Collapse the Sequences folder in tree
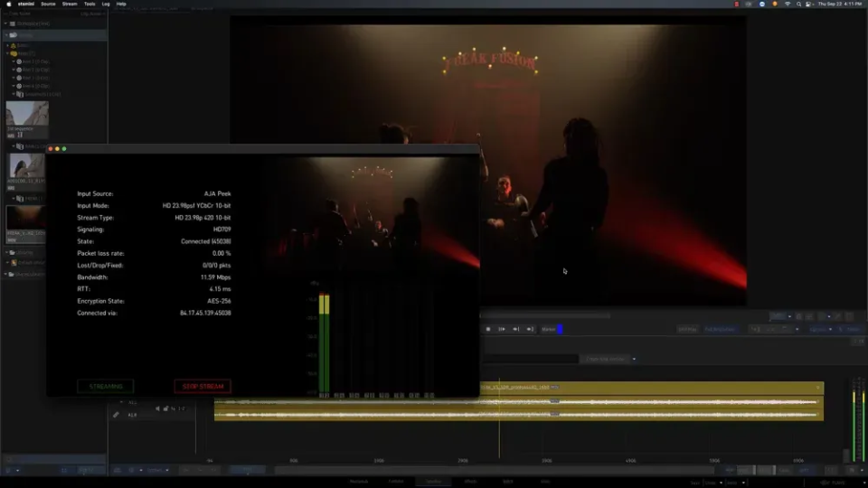Screen dimensions: 868x488 point(14,94)
